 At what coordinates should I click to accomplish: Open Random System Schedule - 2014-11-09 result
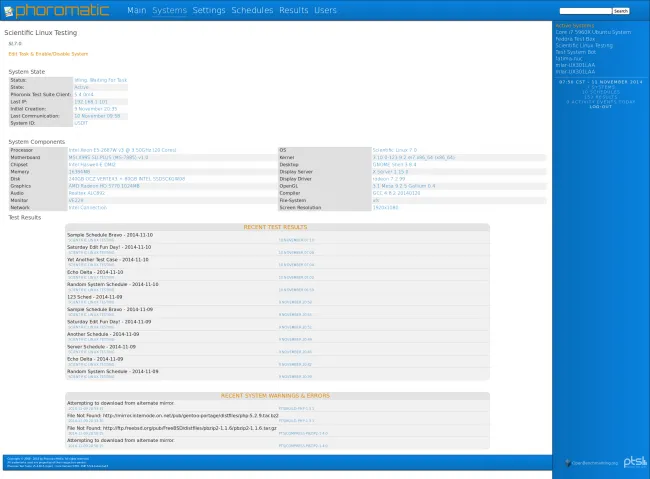click(x=113, y=372)
